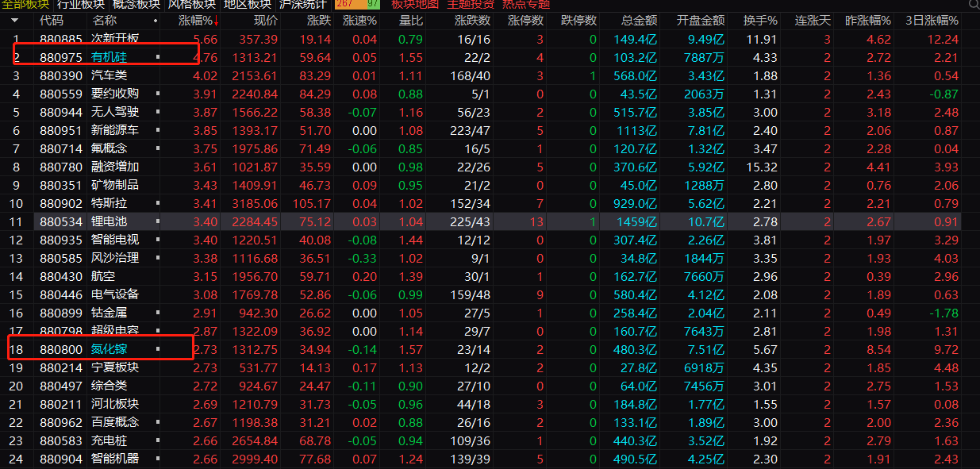
Task: Click the marker square beside 无人驾驶
Action: [158, 112]
